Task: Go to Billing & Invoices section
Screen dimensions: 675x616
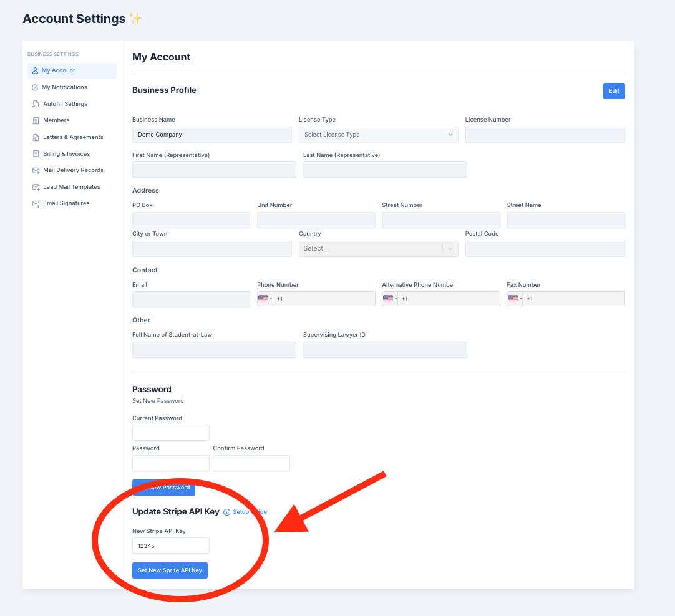Action: 66,154
